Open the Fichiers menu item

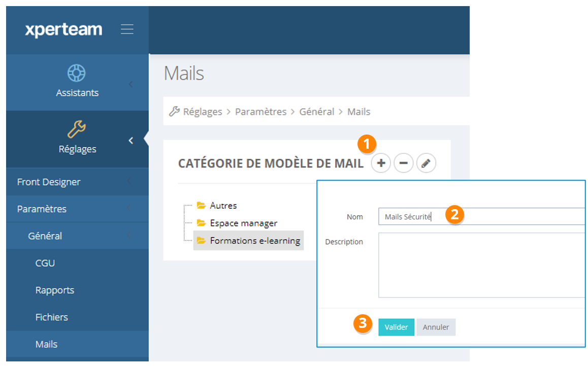point(51,317)
